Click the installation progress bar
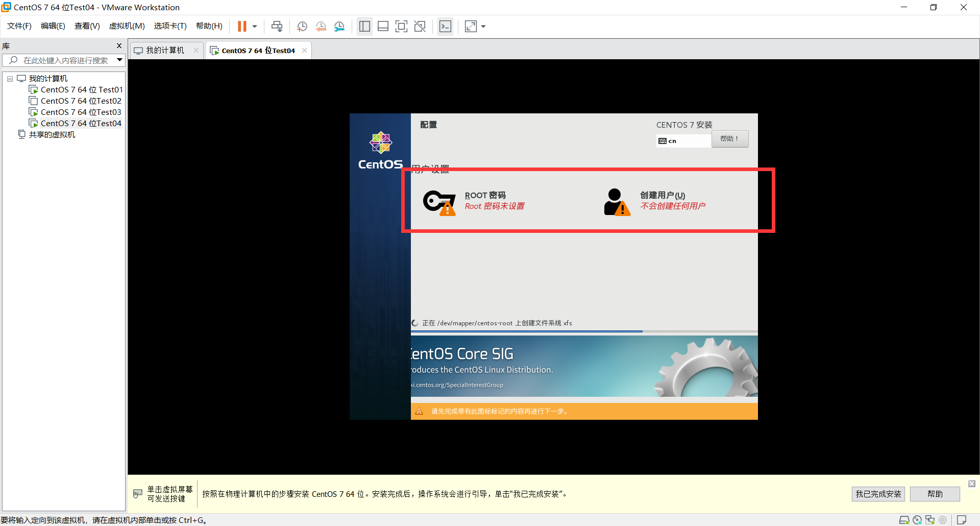This screenshot has height=526, width=980. click(584, 331)
